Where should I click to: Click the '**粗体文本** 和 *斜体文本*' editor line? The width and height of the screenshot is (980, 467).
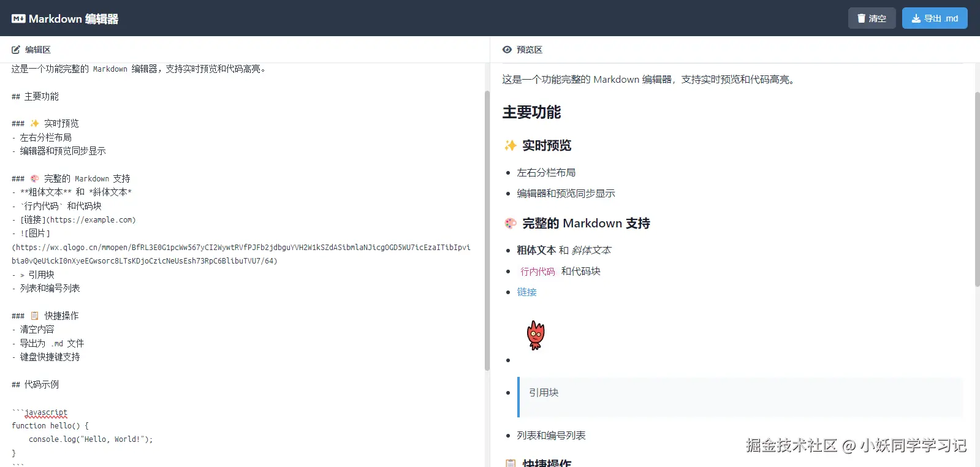point(72,192)
